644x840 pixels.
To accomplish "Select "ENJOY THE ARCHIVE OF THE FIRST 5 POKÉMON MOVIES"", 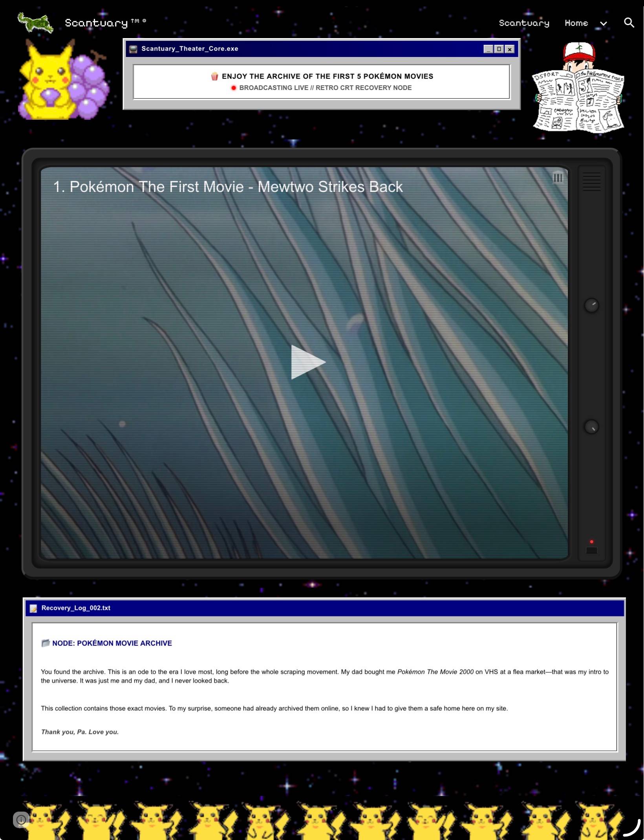I will pyautogui.click(x=327, y=76).
